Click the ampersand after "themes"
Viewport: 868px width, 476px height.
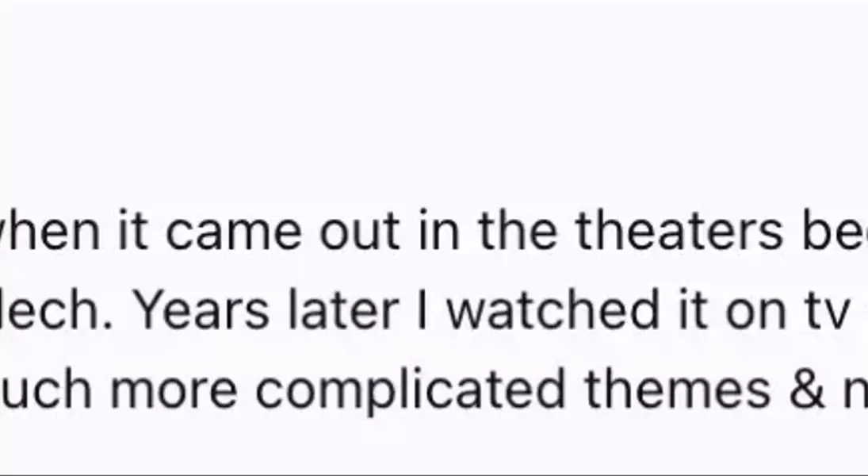(807, 389)
